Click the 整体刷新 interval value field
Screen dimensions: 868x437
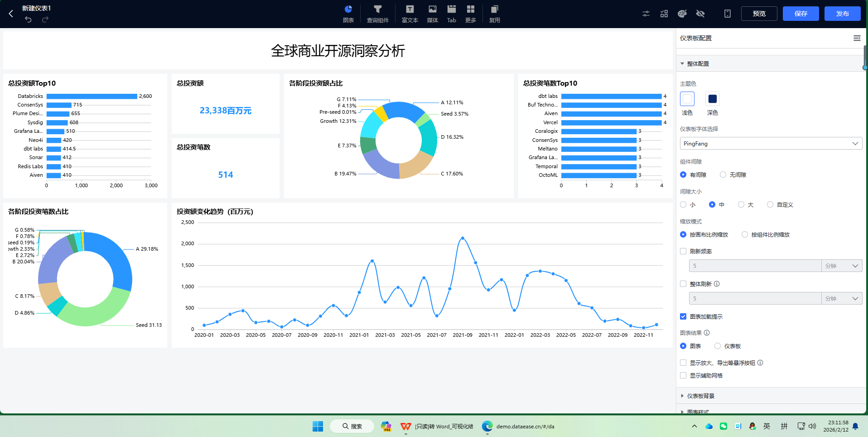(755, 298)
